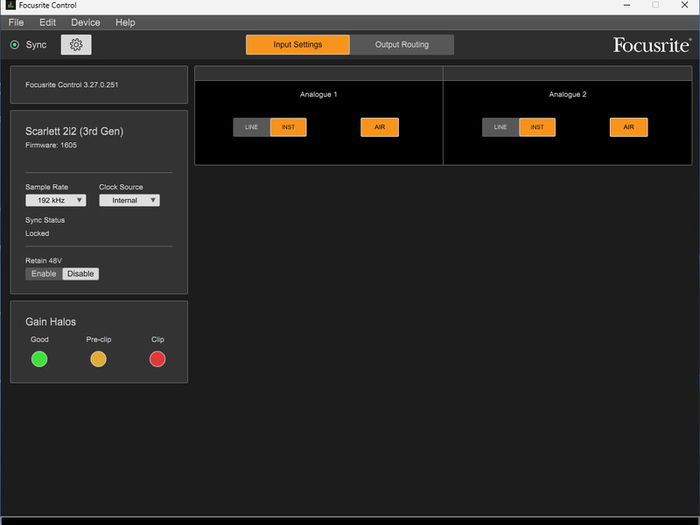The image size is (700, 525).
Task: Set Analogue 1 input to INST
Action: click(x=288, y=127)
